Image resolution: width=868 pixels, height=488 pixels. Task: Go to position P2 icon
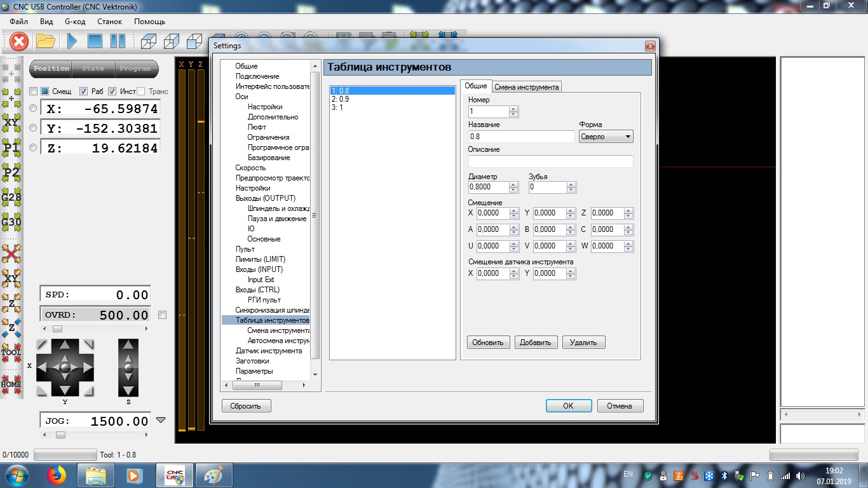pyautogui.click(x=11, y=172)
